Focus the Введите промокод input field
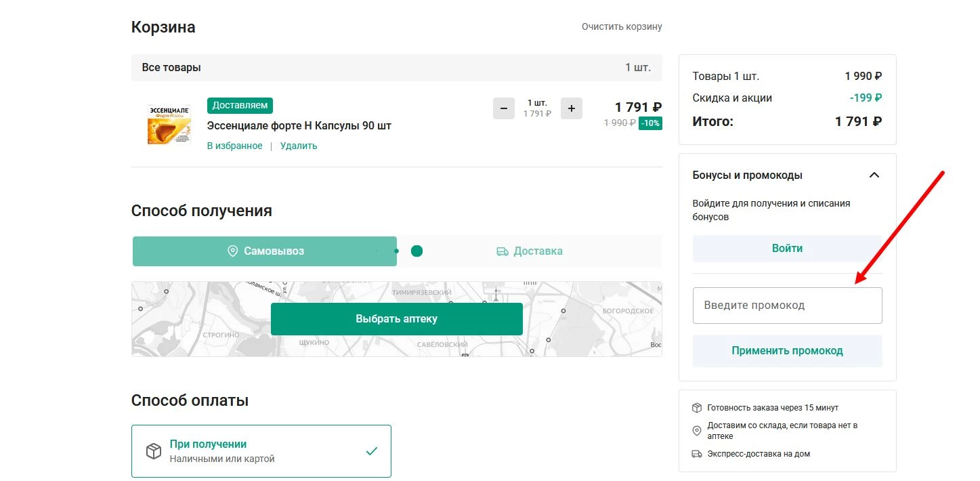The height and width of the screenshot is (481, 980). [x=787, y=306]
